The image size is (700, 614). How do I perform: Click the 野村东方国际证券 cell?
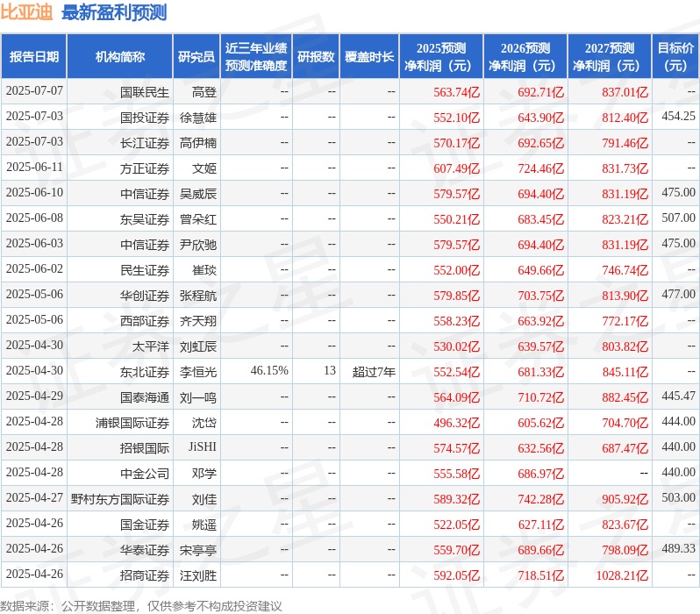[x=120, y=499]
